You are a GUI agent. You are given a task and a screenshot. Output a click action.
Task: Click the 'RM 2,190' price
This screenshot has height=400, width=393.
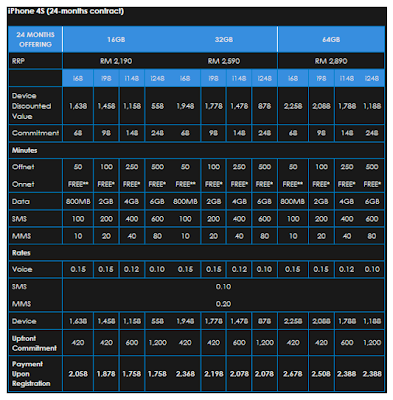(x=116, y=61)
